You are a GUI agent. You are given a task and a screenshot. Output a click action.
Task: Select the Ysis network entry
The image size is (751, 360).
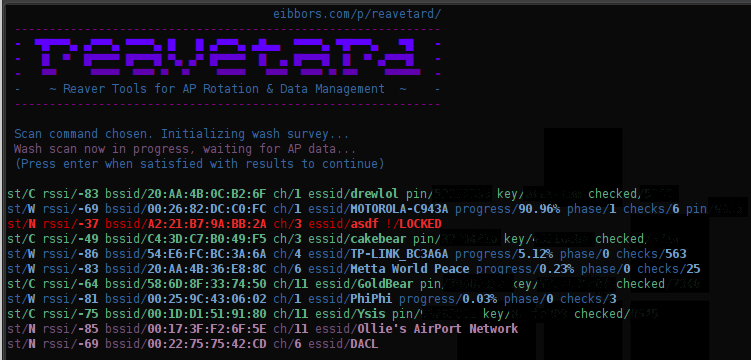click(x=333, y=314)
